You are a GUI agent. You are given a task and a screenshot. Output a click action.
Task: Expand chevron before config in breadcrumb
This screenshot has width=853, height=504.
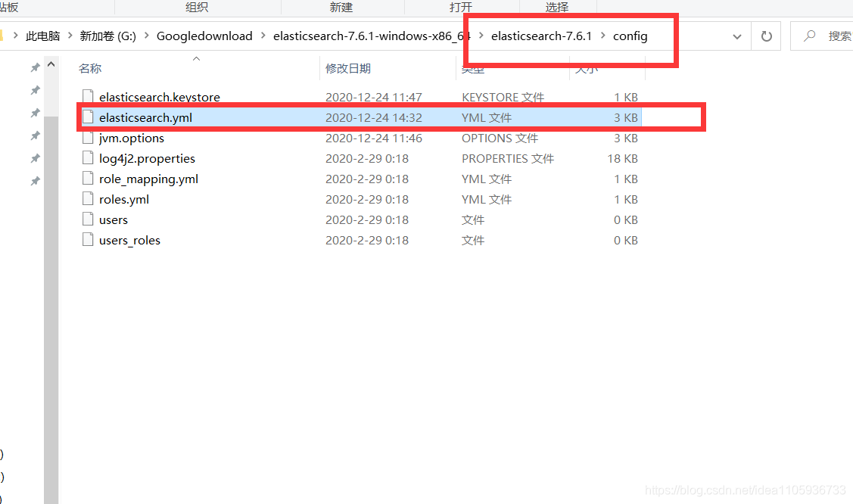point(602,36)
